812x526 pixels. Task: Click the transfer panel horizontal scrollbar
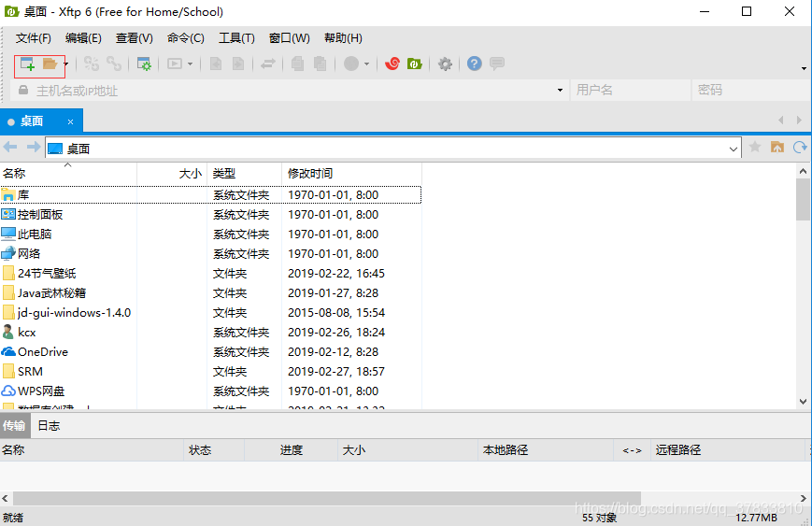click(x=327, y=499)
